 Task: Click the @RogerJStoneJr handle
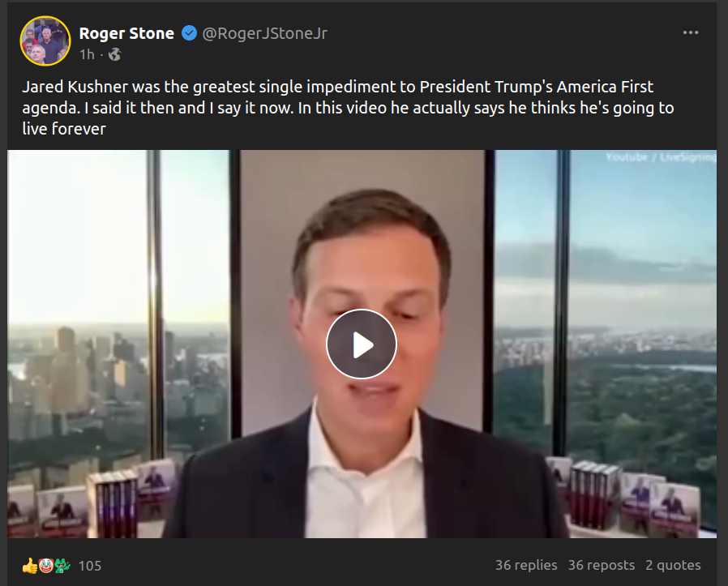264,33
